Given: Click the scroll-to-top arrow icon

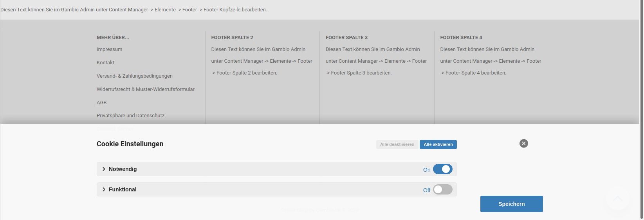Looking at the screenshot, I should (x=617, y=199).
